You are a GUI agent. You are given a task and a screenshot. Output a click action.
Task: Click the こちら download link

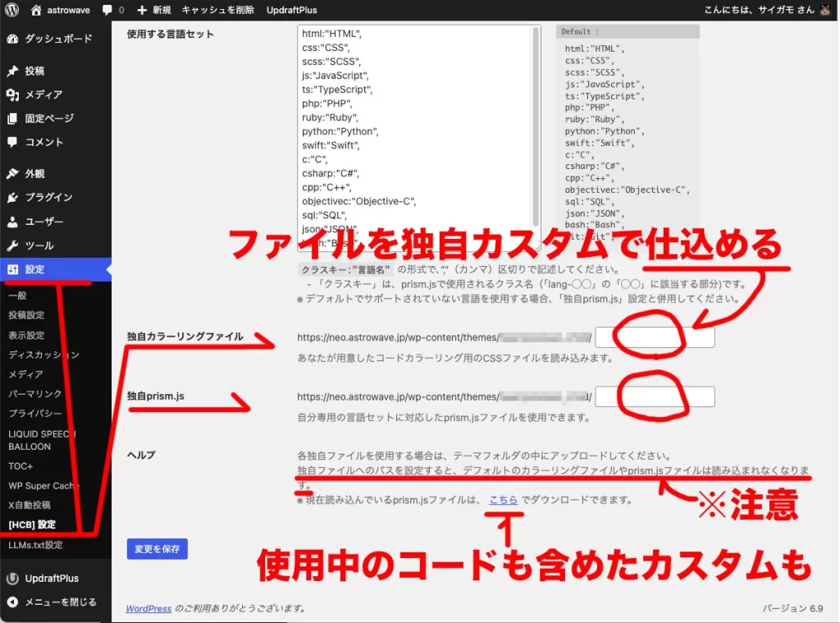[503, 499]
